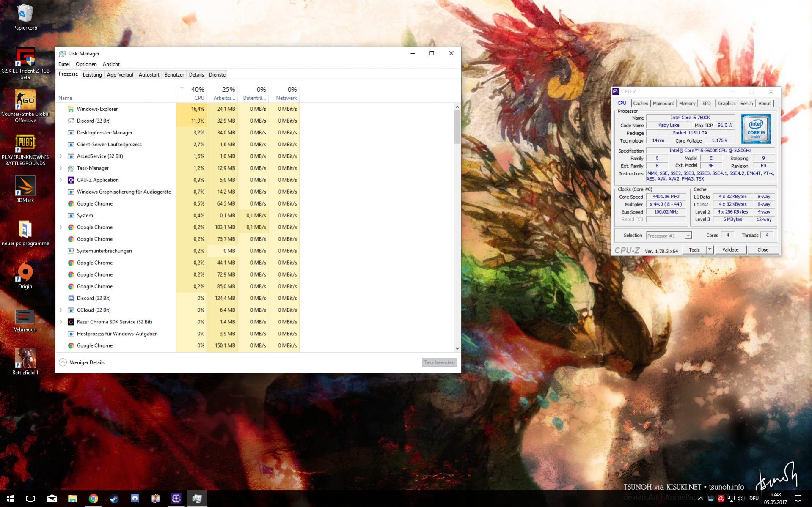
Task: Open the Ansicht menu in Task-Manager
Action: tap(111, 64)
